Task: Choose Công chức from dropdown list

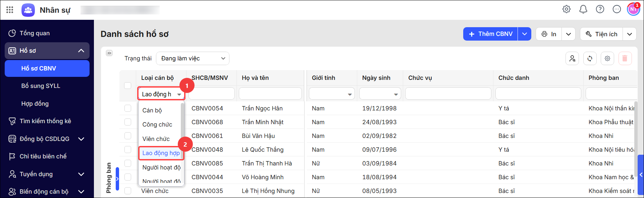Action: 160,125
